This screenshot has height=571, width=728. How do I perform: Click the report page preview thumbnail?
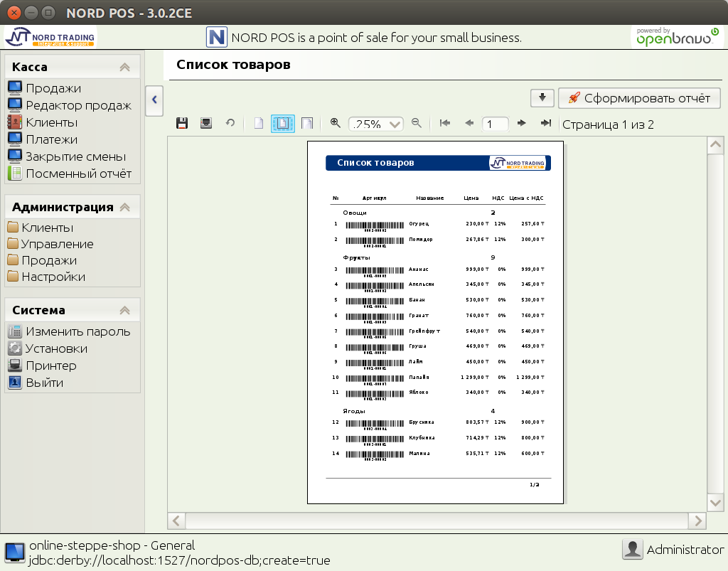[x=436, y=323]
